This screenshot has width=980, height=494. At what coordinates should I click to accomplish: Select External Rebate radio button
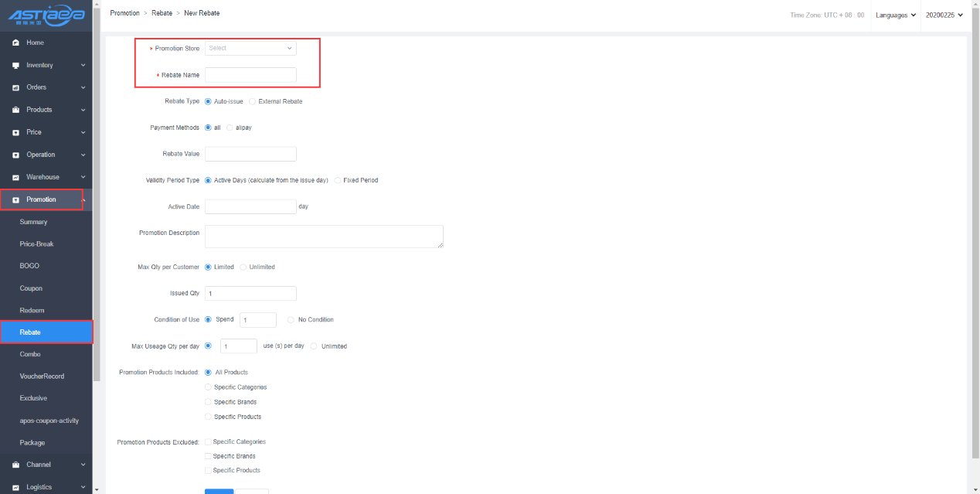point(253,101)
